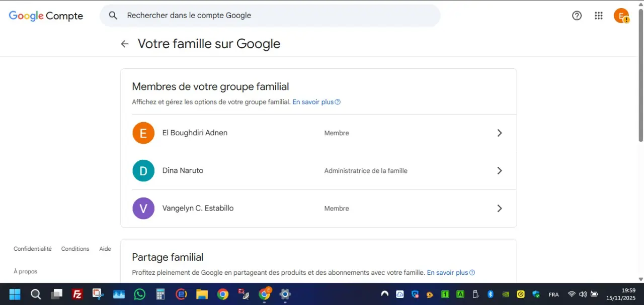The width and height of the screenshot is (644, 305).
Task: Open WhatsApp from the taskbar
Action: point(140,294)
